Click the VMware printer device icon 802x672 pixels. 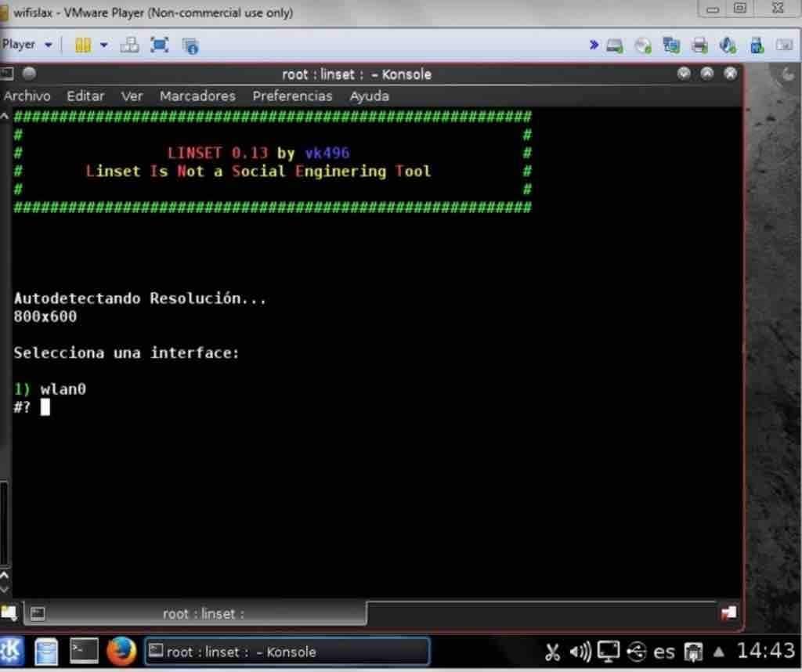699,45
